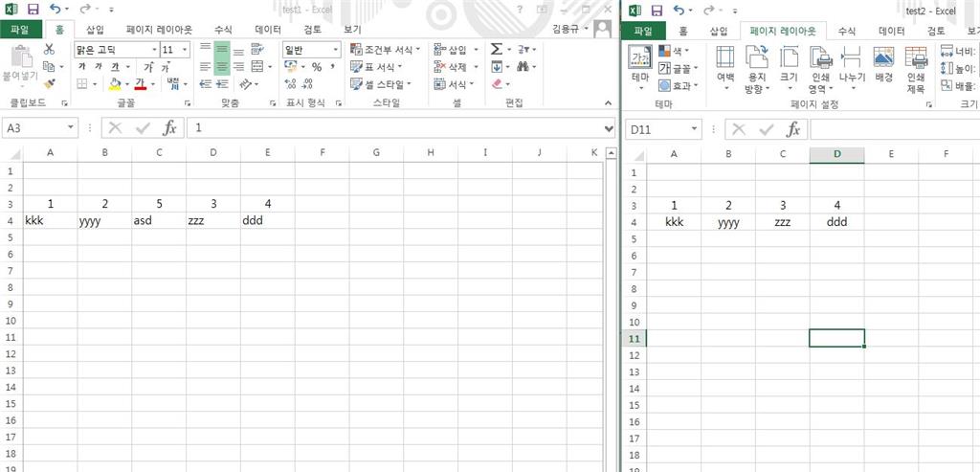Align text left in test1
The width and height of the screenshot is (980, 472).
point(205,66)
